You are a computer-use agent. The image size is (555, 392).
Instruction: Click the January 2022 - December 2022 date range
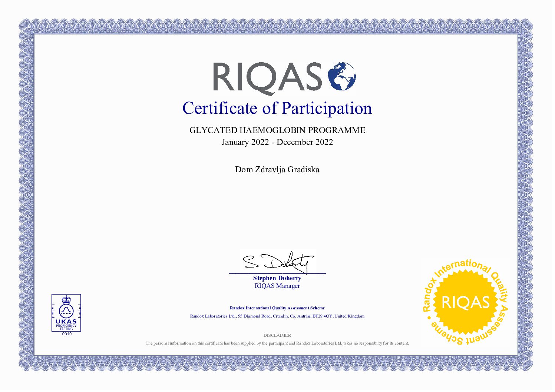(x=277, y=142)
